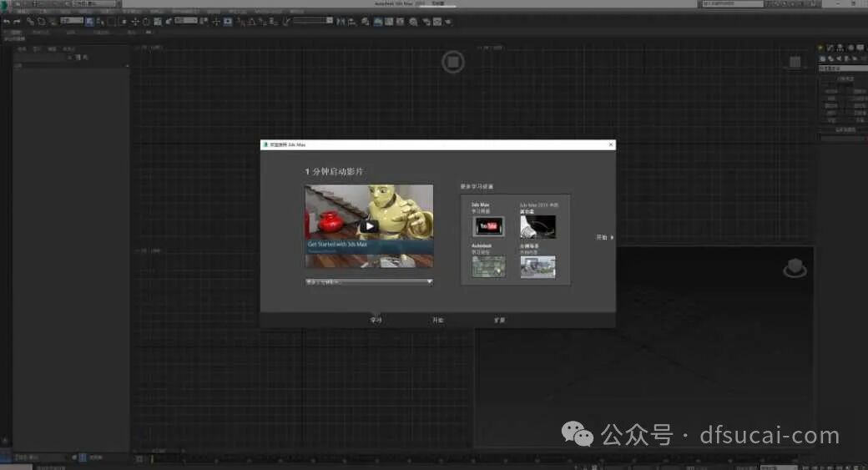Open the Render Setup dialog
The width and height of the screenshot is (868, 470).
426,22
